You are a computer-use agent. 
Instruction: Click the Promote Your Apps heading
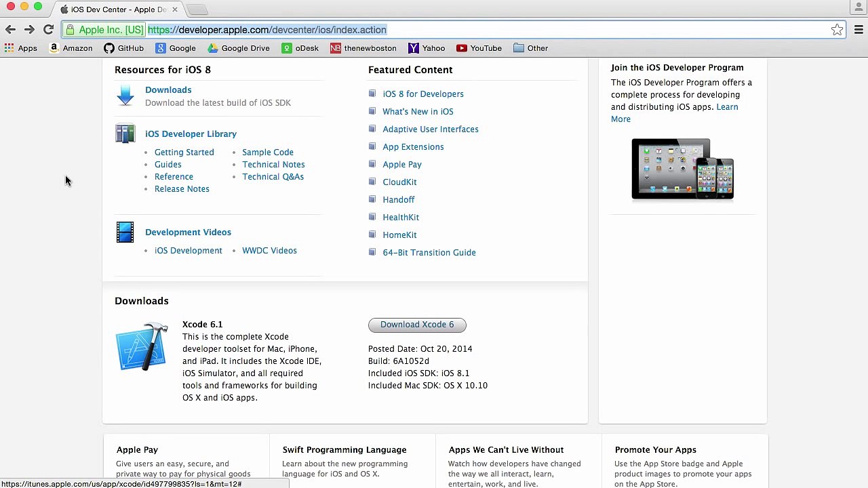click(655, 450)
